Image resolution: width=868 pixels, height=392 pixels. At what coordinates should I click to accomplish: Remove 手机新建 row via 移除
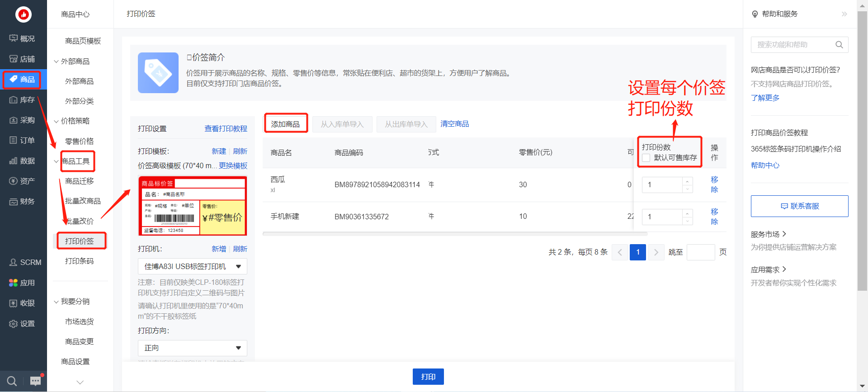pos(714,217)
